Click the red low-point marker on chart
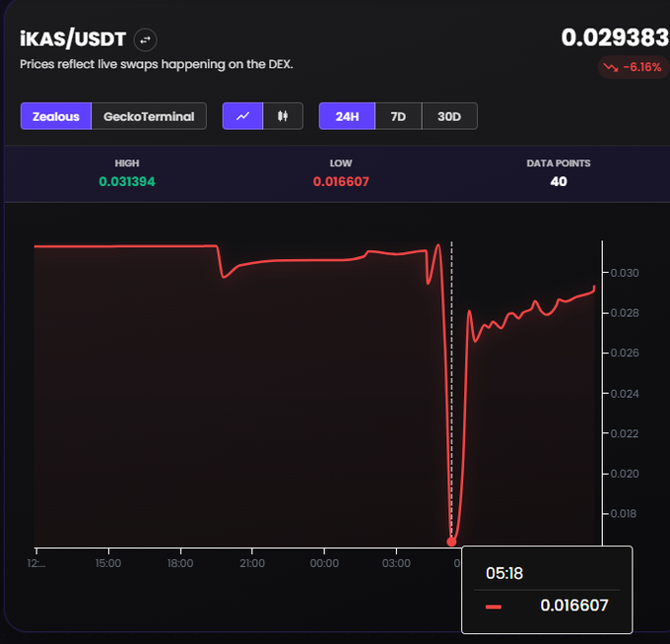670x644 pixels. pyautogui.click(x=451, y=542)
